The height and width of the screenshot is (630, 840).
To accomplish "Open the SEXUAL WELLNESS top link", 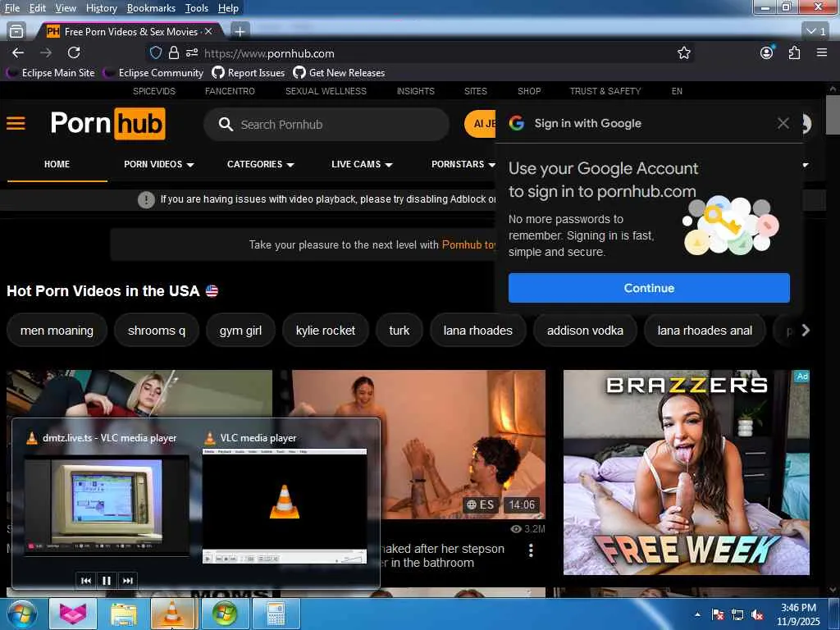I will (x=326, y=91).
